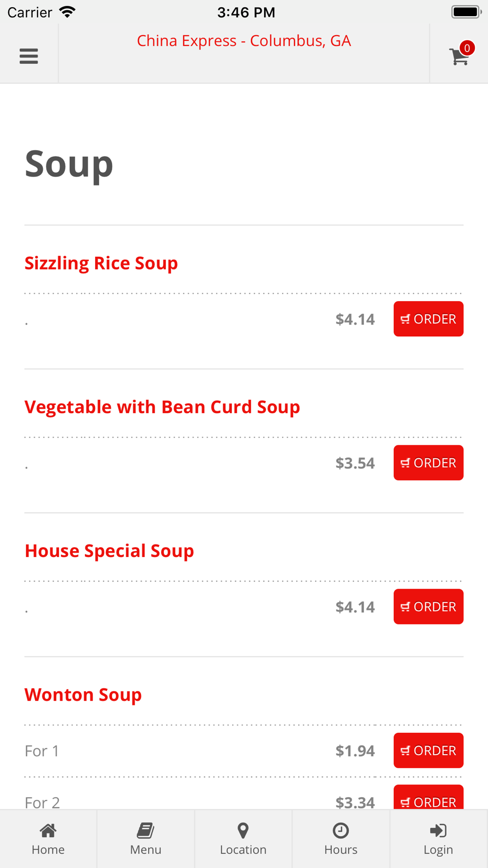The height and width of the screenshot is (868, 488).
Task: Tap the Hours tab label
Action: pyautogui.click(x=341, y=850)
